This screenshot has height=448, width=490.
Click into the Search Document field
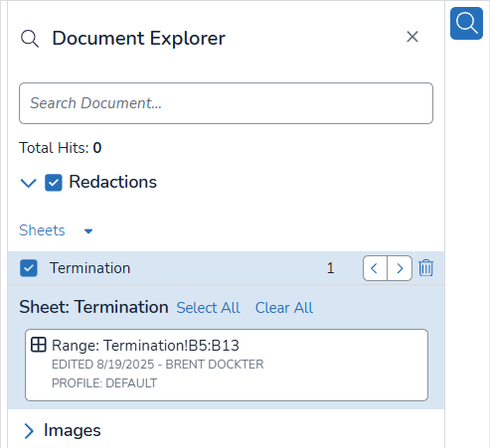pyautogui.click(x=226, y=103)
